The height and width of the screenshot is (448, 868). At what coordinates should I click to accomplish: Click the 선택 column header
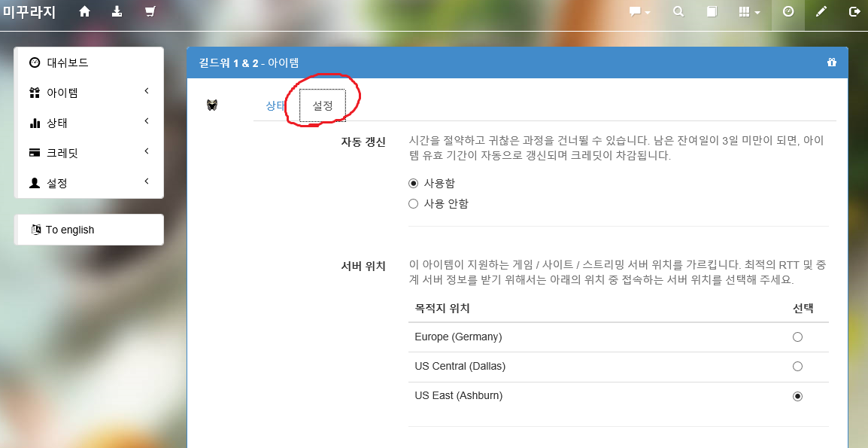coord(803,308)
